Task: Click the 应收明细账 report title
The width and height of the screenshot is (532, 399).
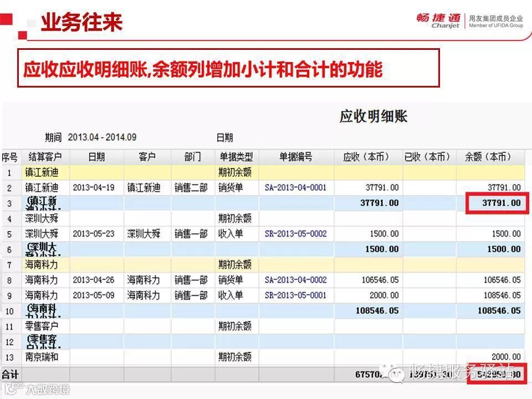Action: pos(374,116)
